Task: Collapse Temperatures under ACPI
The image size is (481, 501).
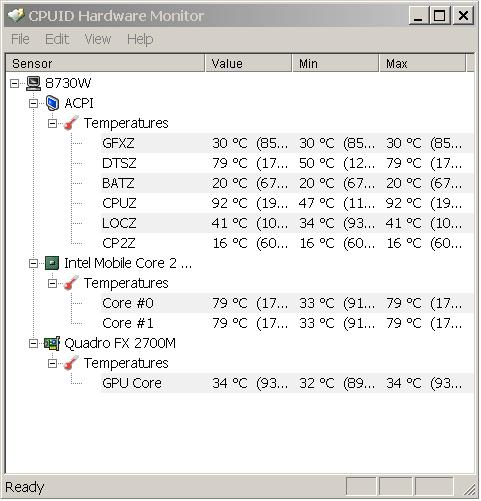Action: [x=52, y=123]
